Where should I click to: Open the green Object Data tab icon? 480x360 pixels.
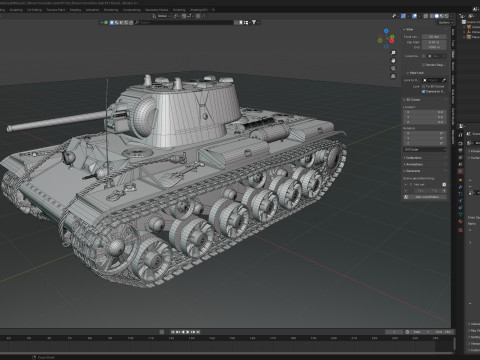click(x=460, y=214)
